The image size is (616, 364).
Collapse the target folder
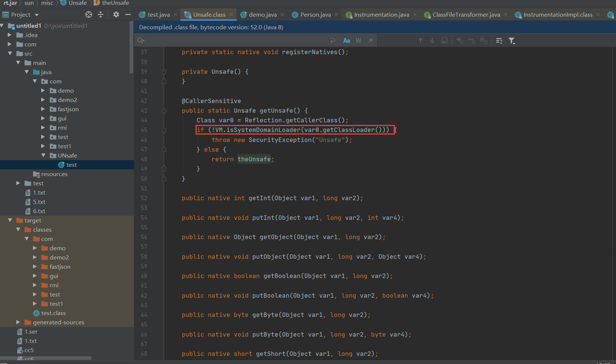[x=10, y=220]
